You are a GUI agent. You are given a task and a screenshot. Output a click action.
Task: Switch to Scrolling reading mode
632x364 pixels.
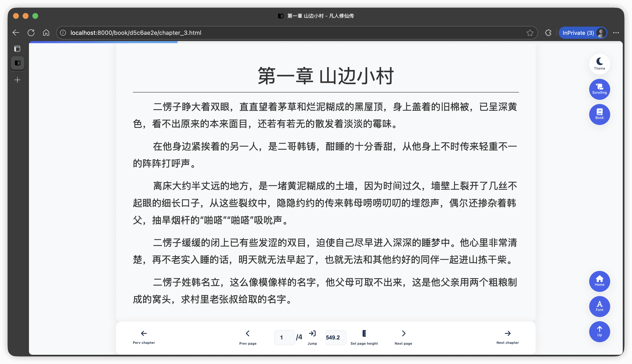599,89
